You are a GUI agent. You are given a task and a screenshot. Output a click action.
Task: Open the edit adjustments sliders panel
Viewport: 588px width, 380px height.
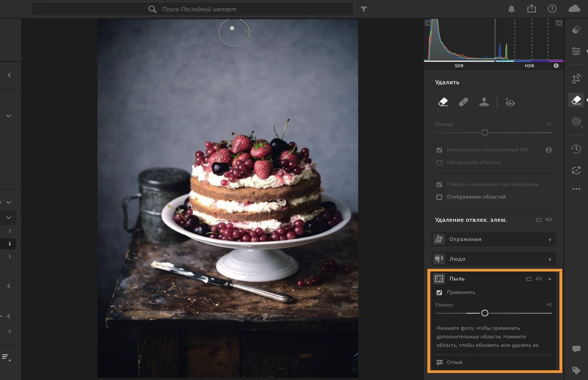576,51
